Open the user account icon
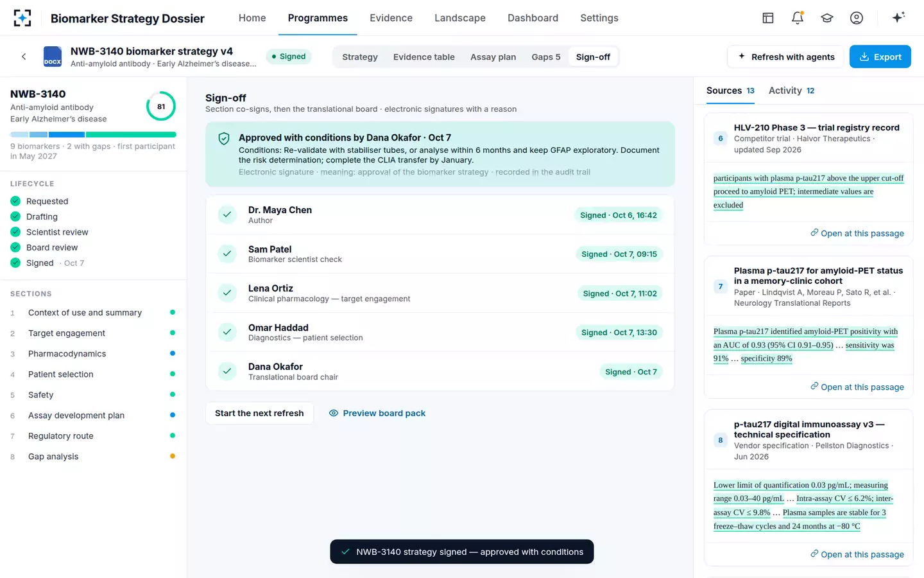The image size is (924, 578). click(857, 18)
